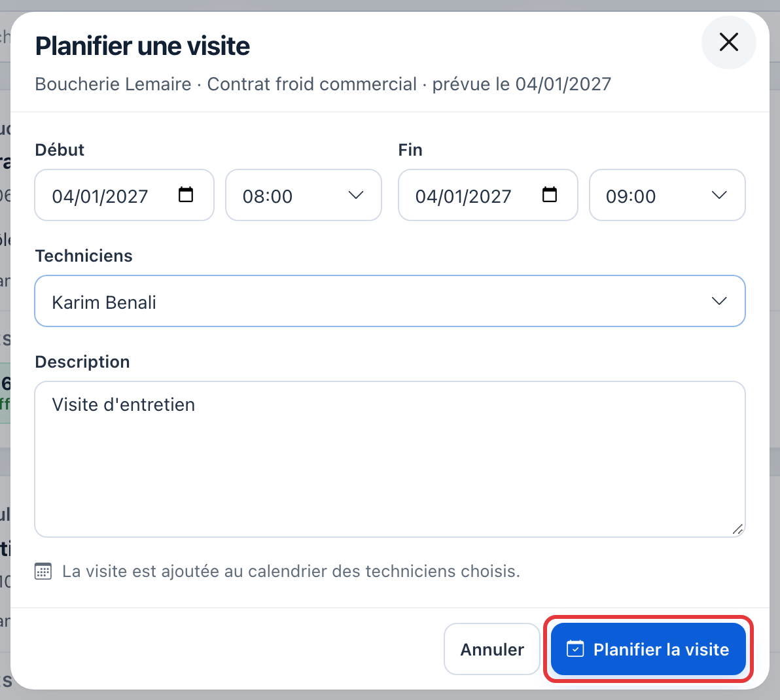Click the Annuler button

(492, 649)
